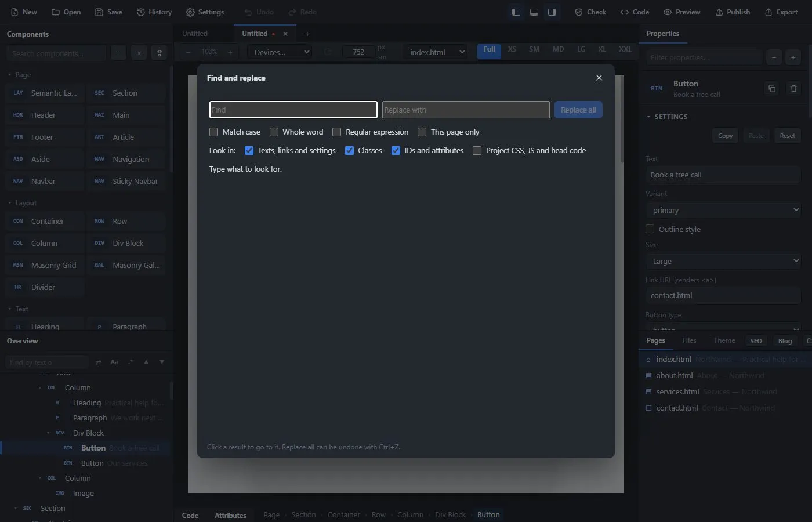Open the SEO tab
The width and height of the screenshot is (812, 522).
pos(756,341)
